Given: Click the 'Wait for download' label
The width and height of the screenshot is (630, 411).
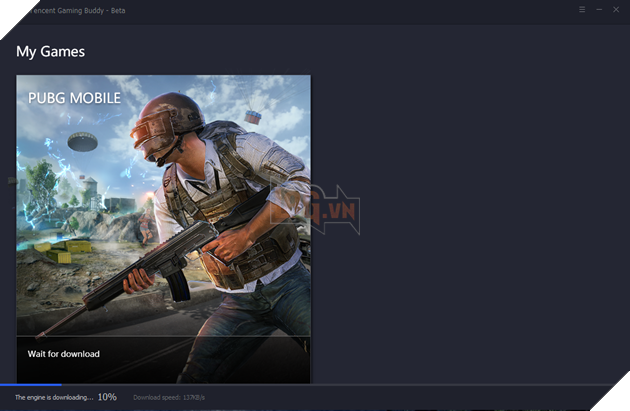Looking at the screenshot, I should coord(63,354).
